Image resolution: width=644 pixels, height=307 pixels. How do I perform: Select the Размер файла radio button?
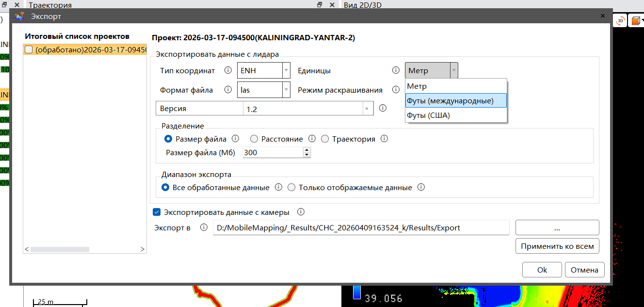pyautogui.click(x=168, y=139)
